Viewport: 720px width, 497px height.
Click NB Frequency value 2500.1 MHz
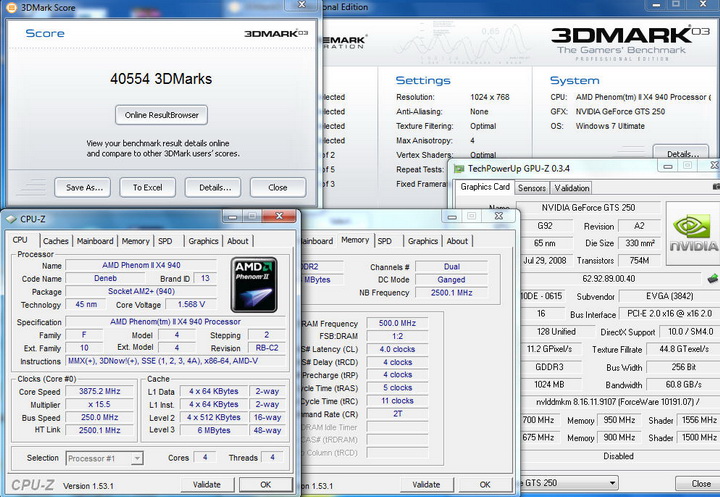point(451,293)
